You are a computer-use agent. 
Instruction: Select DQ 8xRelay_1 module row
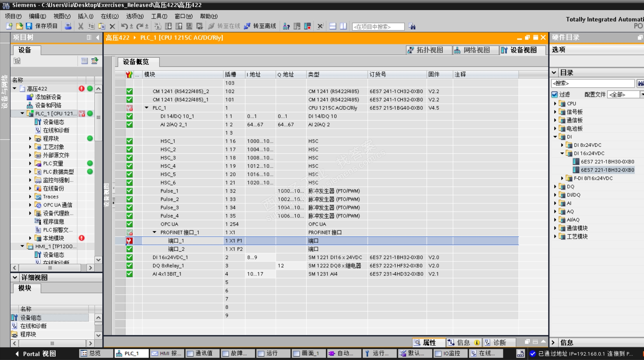317,266
